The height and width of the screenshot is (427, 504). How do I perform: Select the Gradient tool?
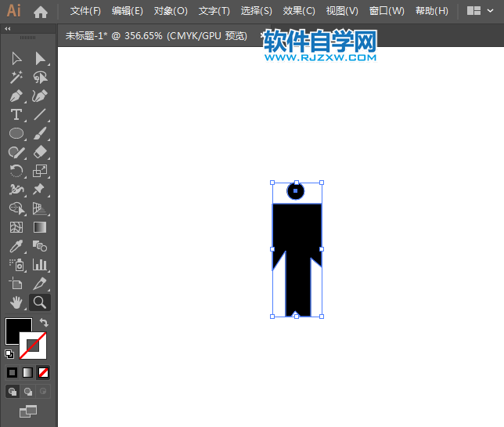[40, 227]
